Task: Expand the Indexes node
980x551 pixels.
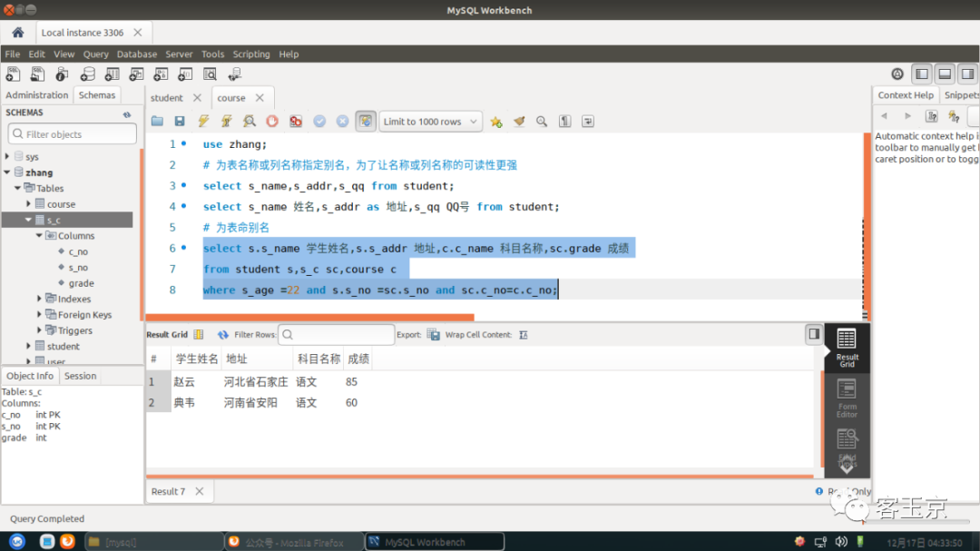Action: 39,299
